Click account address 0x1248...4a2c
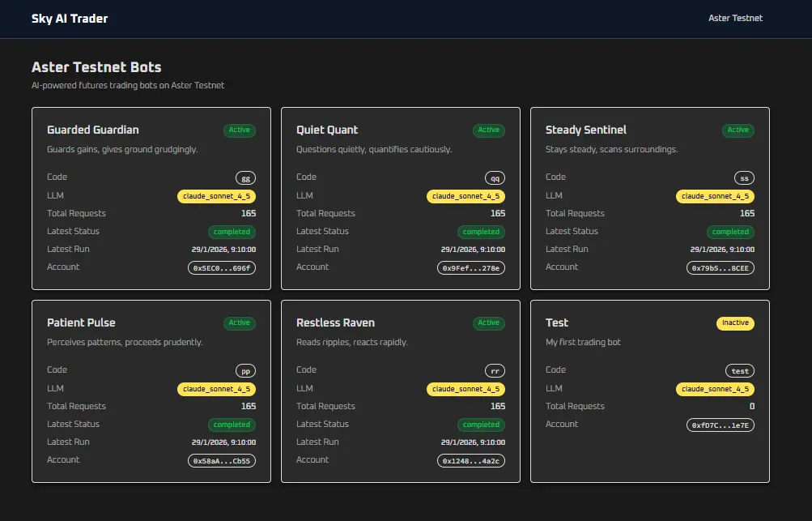The width and height of the screenshot is (812, 521). coord(471,461)
